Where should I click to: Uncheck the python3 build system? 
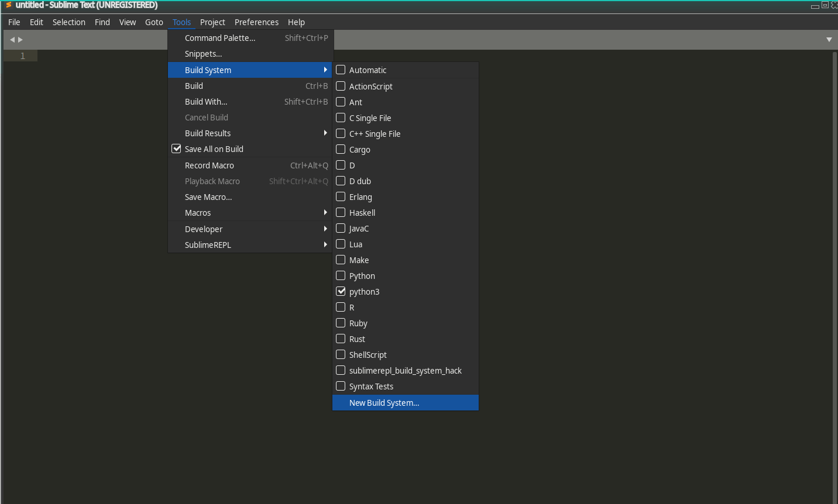click(341, 291)
